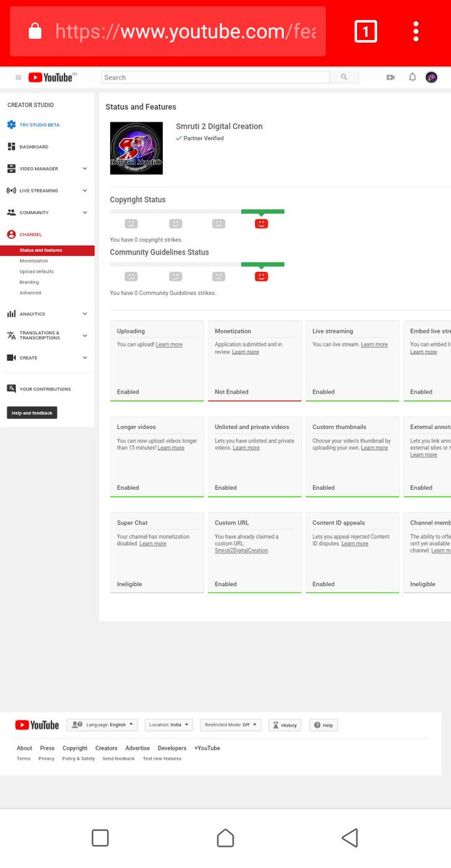Click the red smiley under Copyright Status
This screenshot has width=451, height=868.
coord(261,224)
